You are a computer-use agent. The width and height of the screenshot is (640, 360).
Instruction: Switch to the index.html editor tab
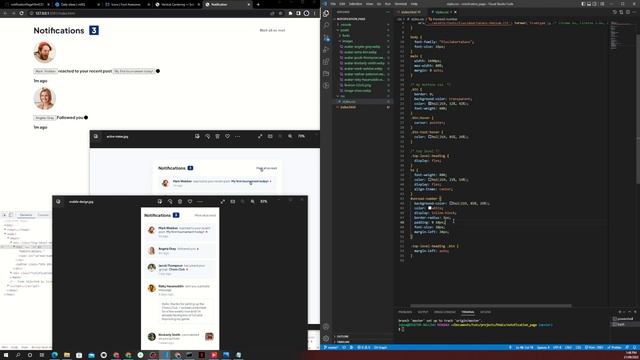coord(408,12)
